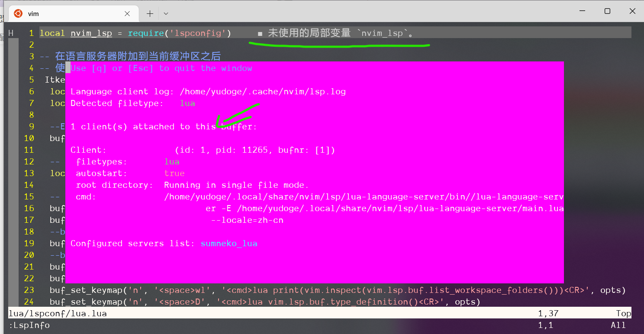Click the H sign marker on line 1

11,33
